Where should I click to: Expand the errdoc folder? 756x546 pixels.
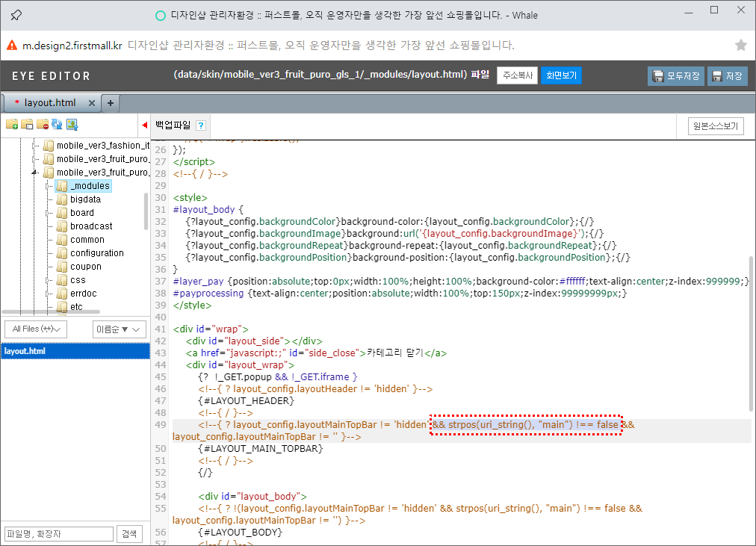(x=48, y=294)
